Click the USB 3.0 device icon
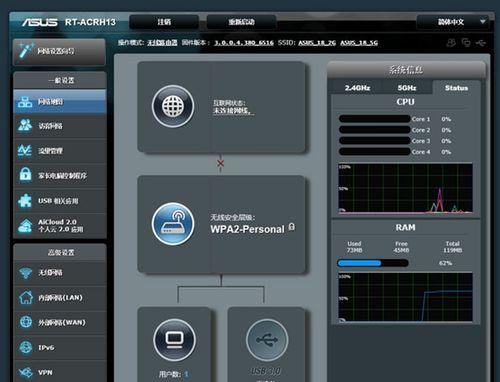The width and height of the screenshot is (500, 382). (267, 340)
